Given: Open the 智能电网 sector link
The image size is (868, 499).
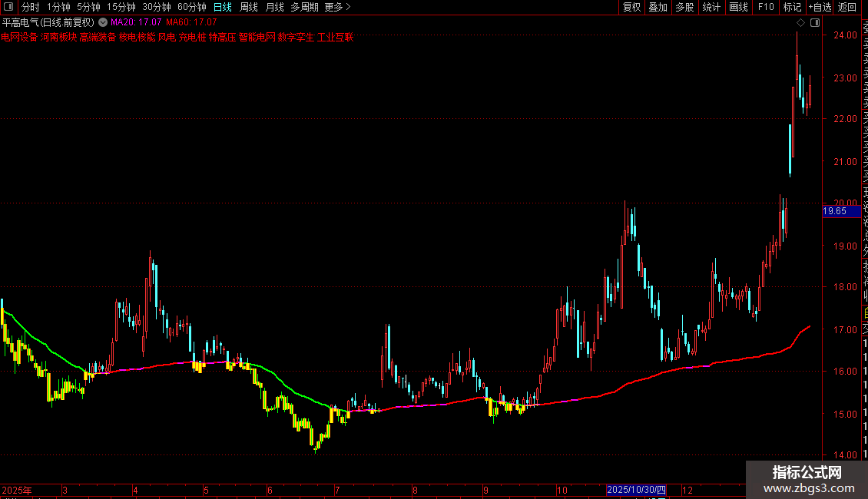Looking at the screenshot, I should [257, 37].
